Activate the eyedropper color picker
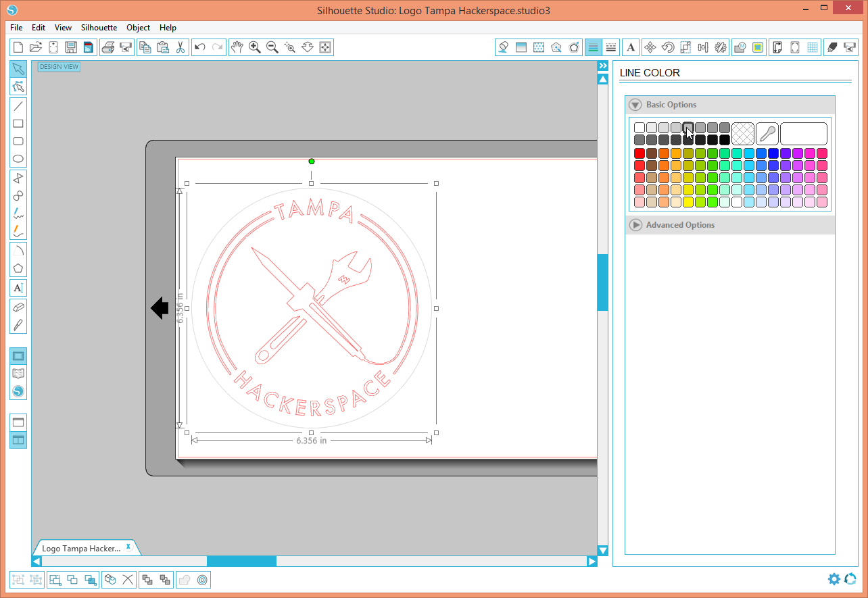 (767, 133)
